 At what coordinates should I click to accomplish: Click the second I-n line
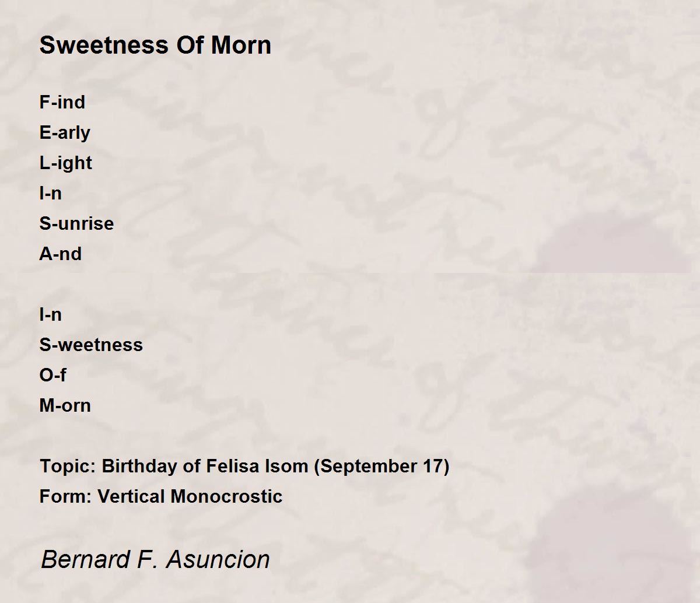(x=50, y=314)
